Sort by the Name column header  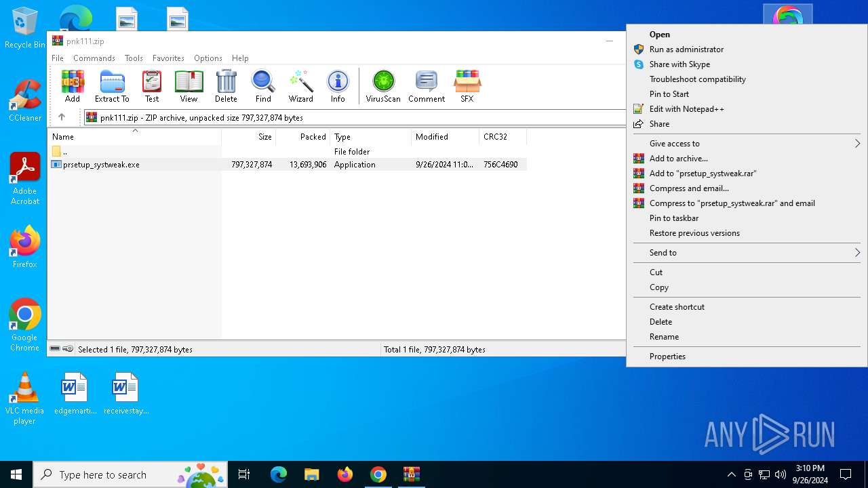point(134,136)
